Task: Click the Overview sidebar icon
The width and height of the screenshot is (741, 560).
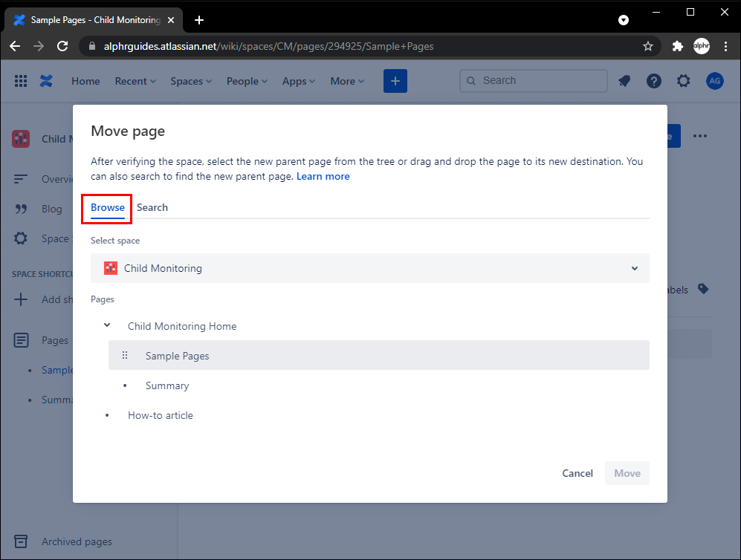Action: point(21,179)
